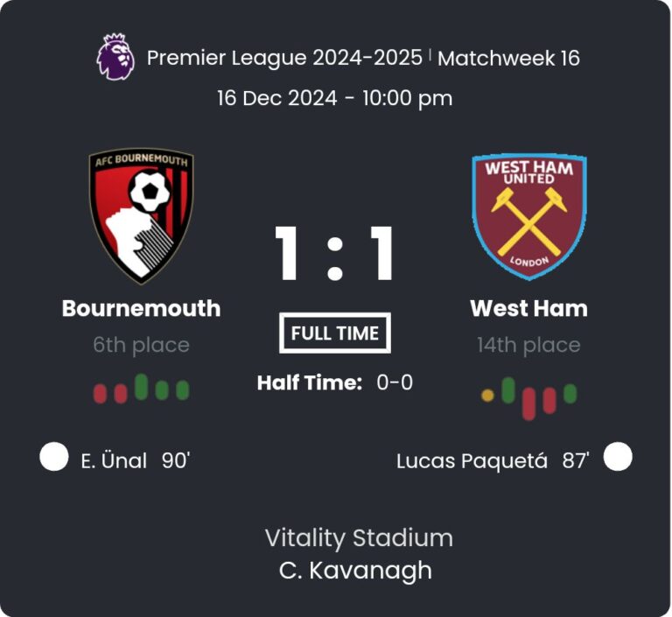The width and height of the screenshot is (672, 617).
Task: Open the West Ham team name link
Action: (528, 308)
